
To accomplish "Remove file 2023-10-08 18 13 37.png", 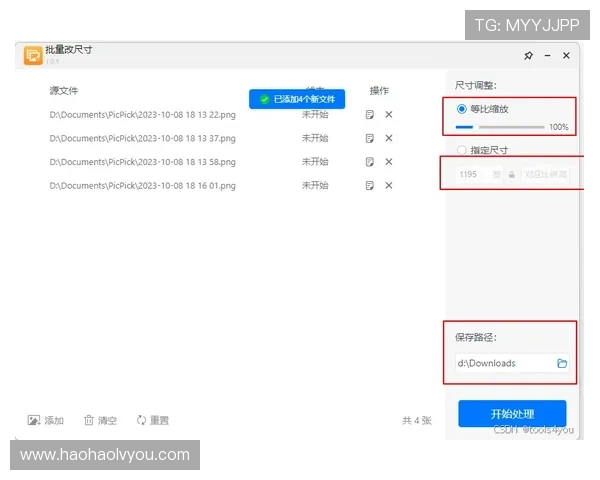I will [389, 138].
